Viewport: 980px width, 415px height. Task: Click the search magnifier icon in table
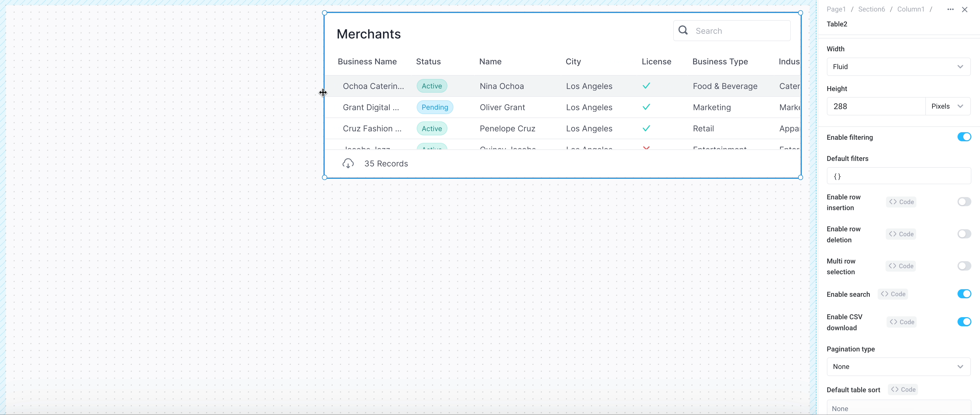683,30
